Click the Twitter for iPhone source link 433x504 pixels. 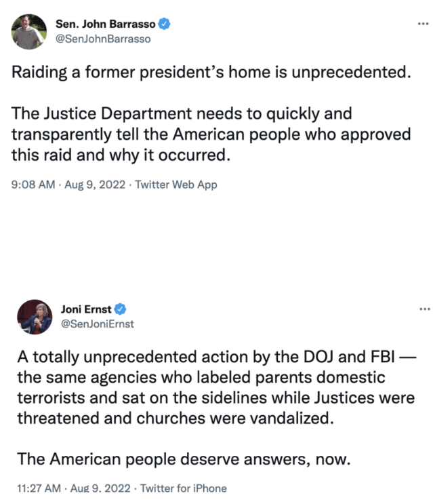182,488
